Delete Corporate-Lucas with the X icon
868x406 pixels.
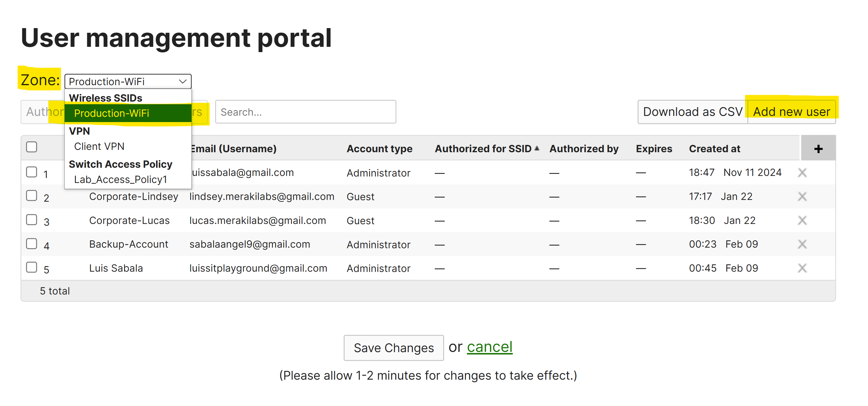(802, 220)
